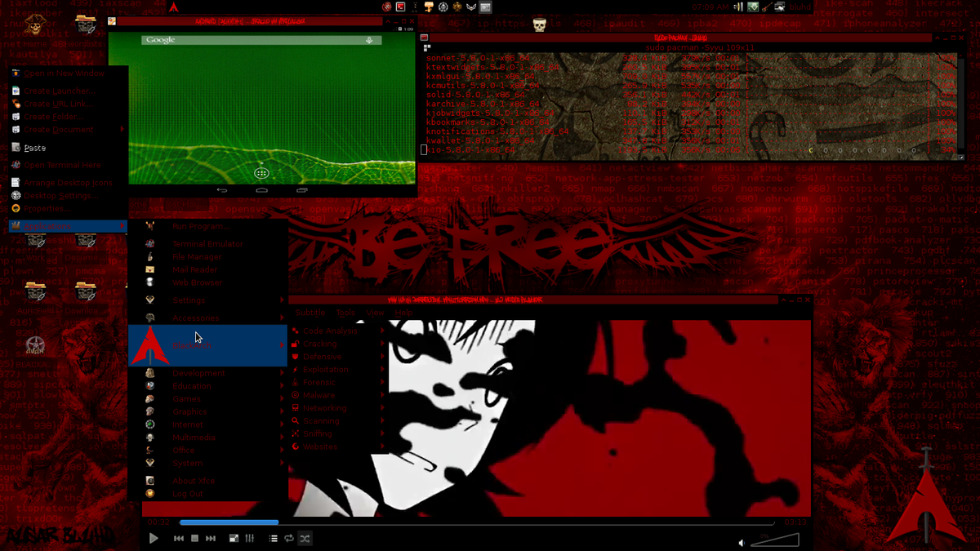Mute audio with VLC speaker icon
This screenshot has height=551, width=980.
[742, 543]
